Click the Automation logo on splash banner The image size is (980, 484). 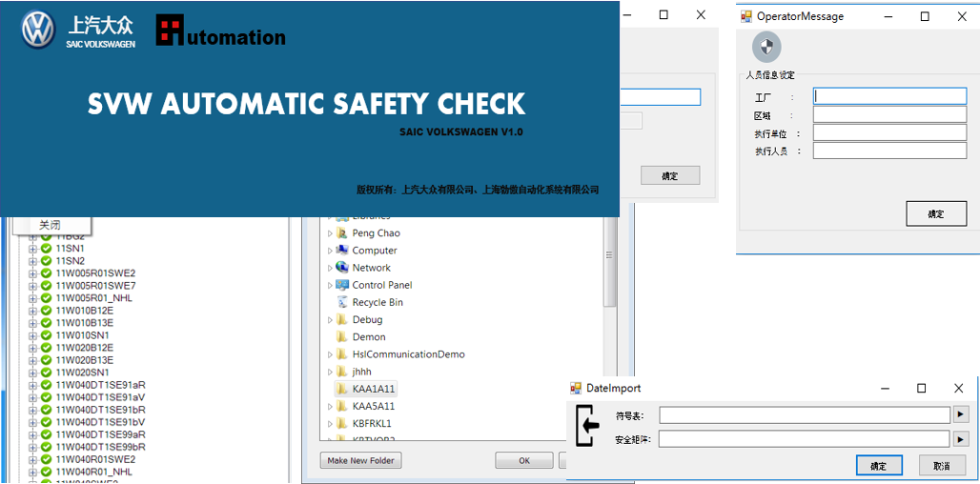tap(220, 31)
